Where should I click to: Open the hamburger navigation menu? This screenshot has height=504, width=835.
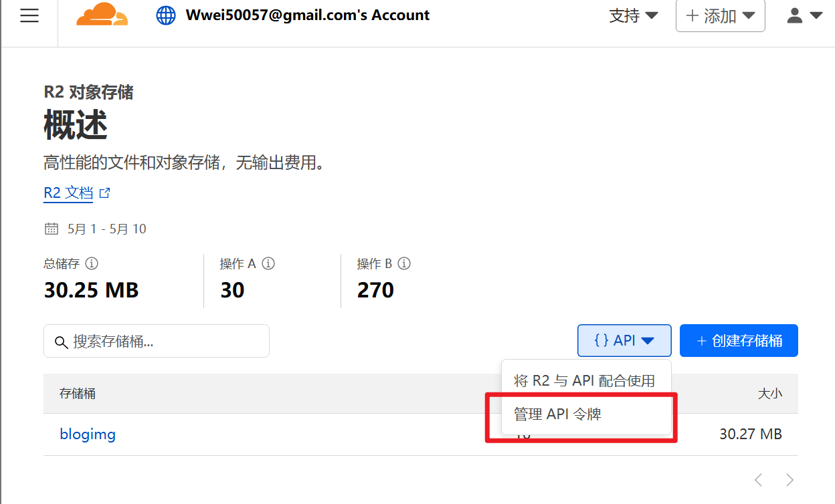pos(29,15)
